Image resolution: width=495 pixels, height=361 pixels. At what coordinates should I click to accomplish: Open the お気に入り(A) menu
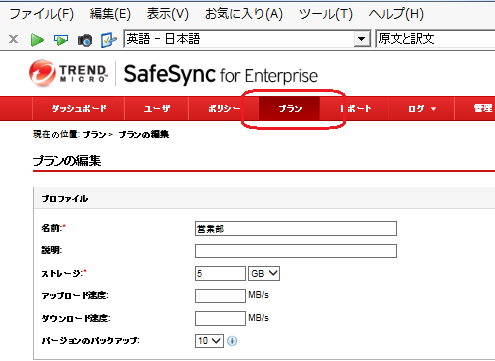[244, 14]
